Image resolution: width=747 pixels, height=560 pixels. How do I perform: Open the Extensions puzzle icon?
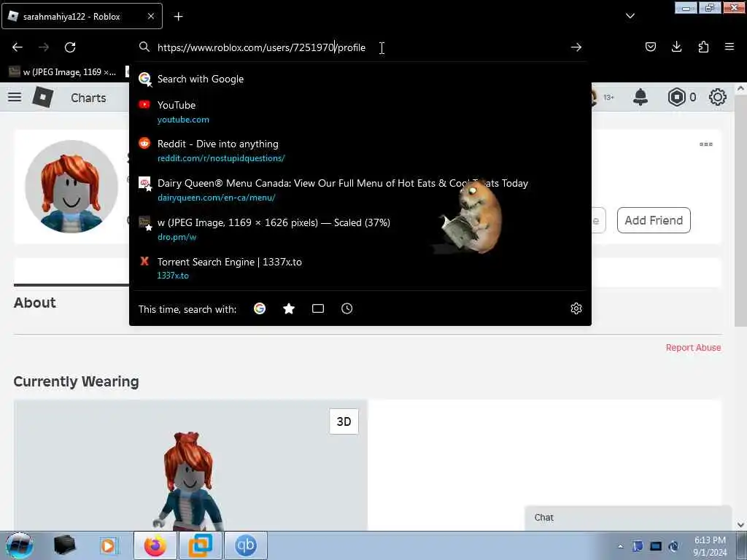tap(703, 47)
